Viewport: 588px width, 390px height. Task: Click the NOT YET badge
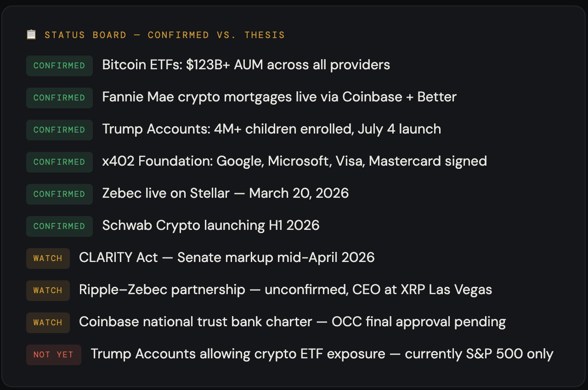click(53, 355)
